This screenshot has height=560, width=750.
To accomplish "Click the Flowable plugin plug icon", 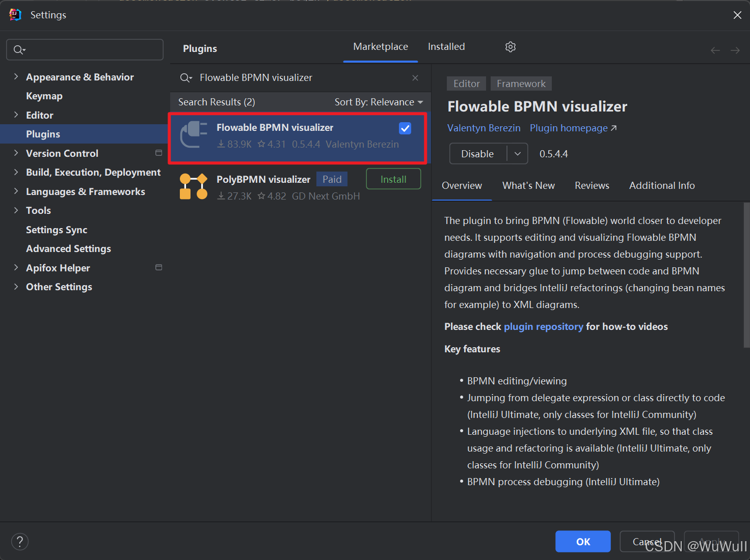I will click(194, 134).
